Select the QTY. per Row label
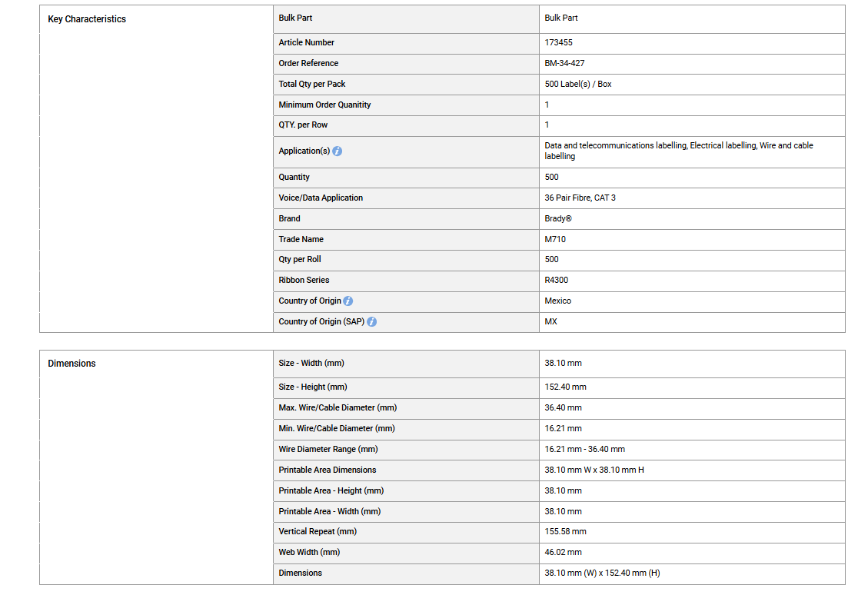The height and width of the screenshot is (595, 868). pos(303,125)
